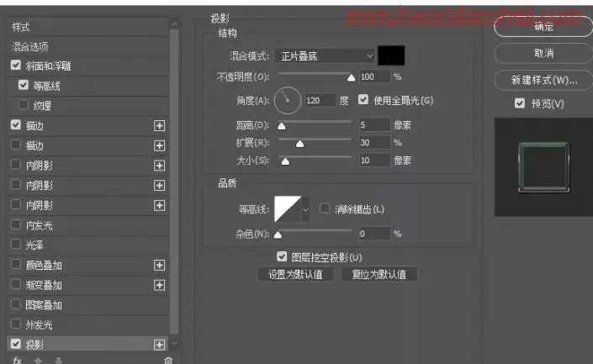Viewport: 593px width, 364px height.
Task: Open the fx effects menu icon
Action: point(17,361)
